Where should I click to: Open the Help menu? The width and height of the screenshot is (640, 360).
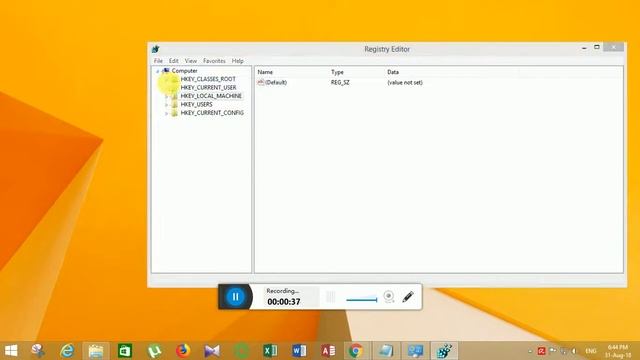coord(238,61)
